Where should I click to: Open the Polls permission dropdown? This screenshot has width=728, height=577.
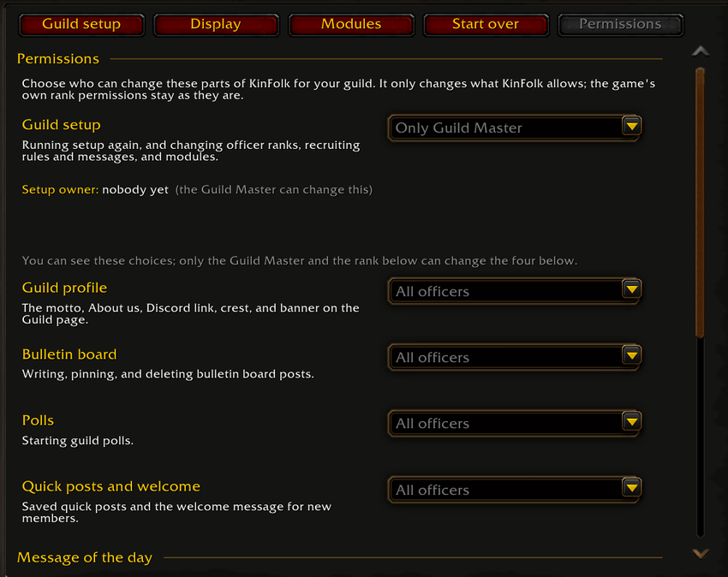click(515, 423)
